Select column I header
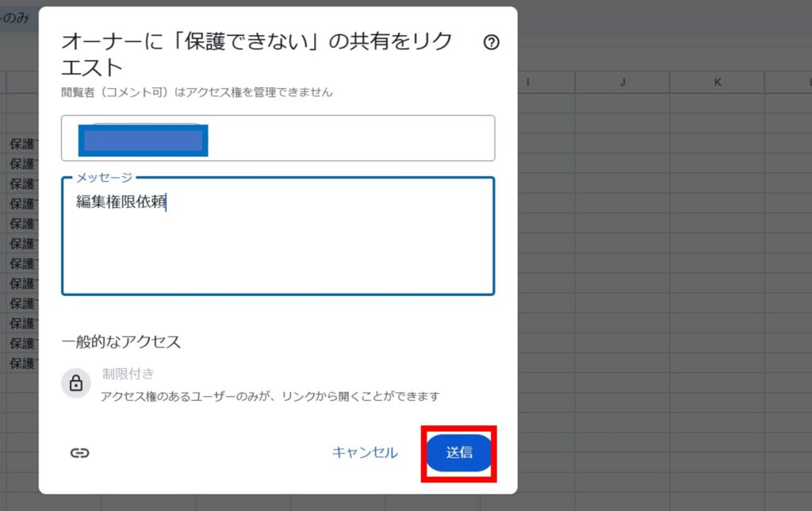Screen dimensions: 812x511 pyautogui.click(x=528, y=83)
